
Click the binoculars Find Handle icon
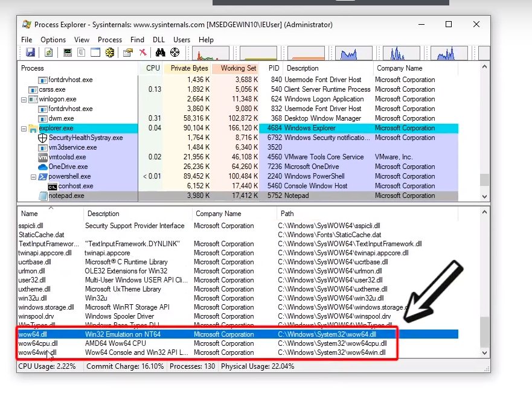point(160,53)
